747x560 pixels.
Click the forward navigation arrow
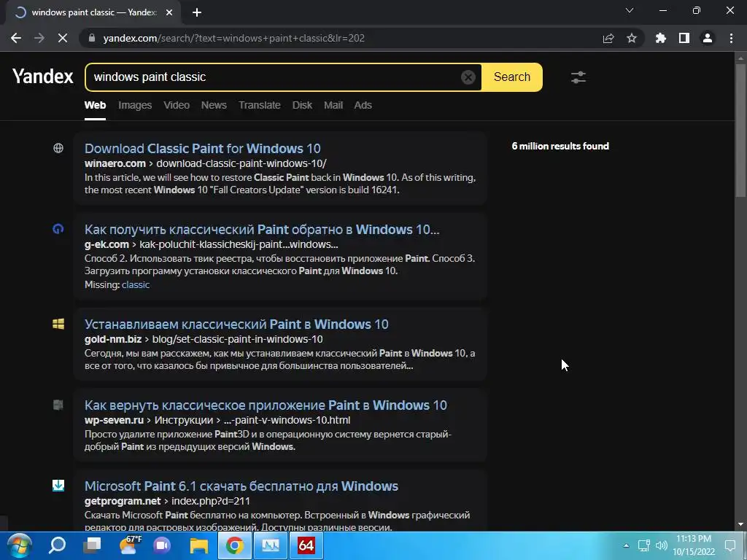pos(39,38)
